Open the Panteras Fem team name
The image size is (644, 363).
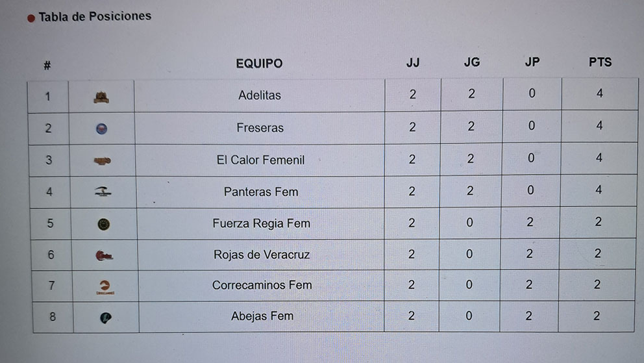(261, 192)
